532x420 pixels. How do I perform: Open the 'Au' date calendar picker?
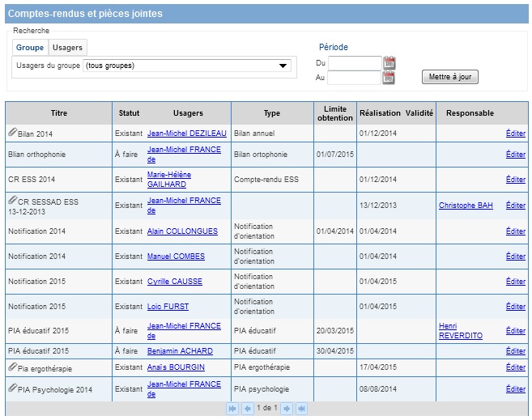click(x=389, y=78)
